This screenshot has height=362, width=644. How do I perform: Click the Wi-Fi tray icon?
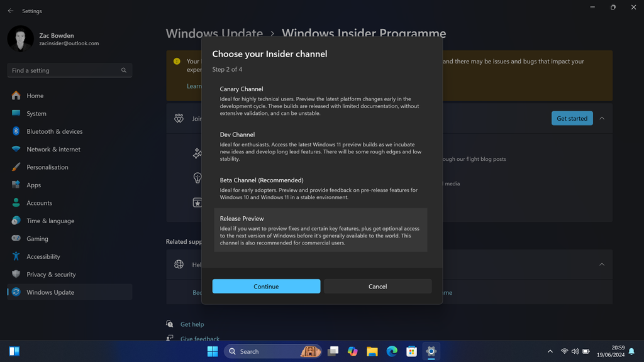564,351
